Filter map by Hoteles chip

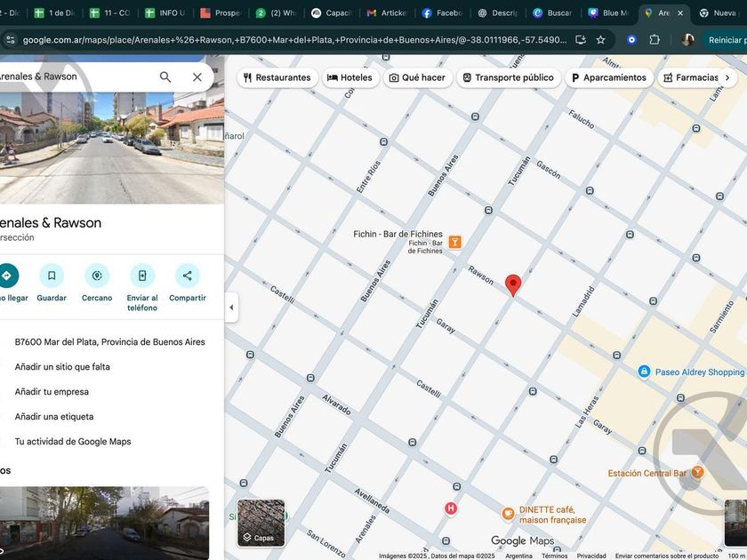click(350, 77)
